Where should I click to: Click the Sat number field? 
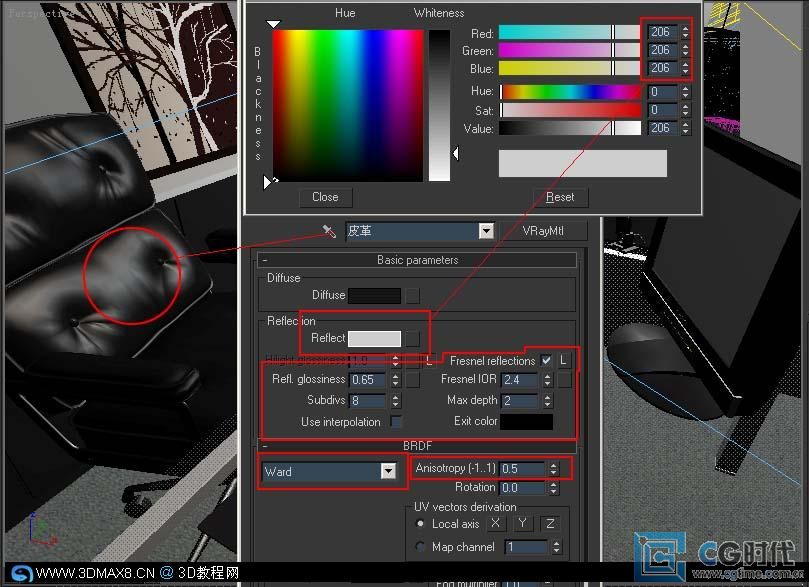662,110
